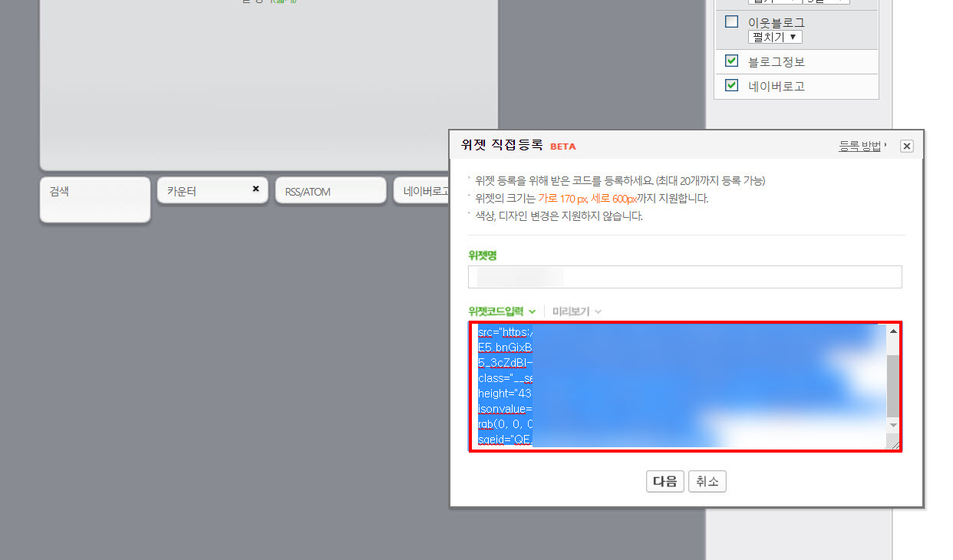Select the 카운터 widget box

pos(213,190)
